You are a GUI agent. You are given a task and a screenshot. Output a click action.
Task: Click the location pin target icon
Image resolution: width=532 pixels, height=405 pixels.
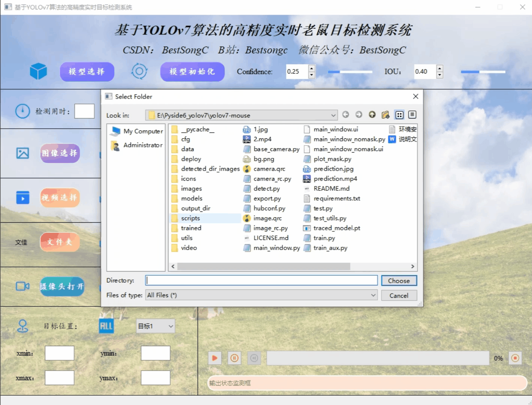(22, 326)
